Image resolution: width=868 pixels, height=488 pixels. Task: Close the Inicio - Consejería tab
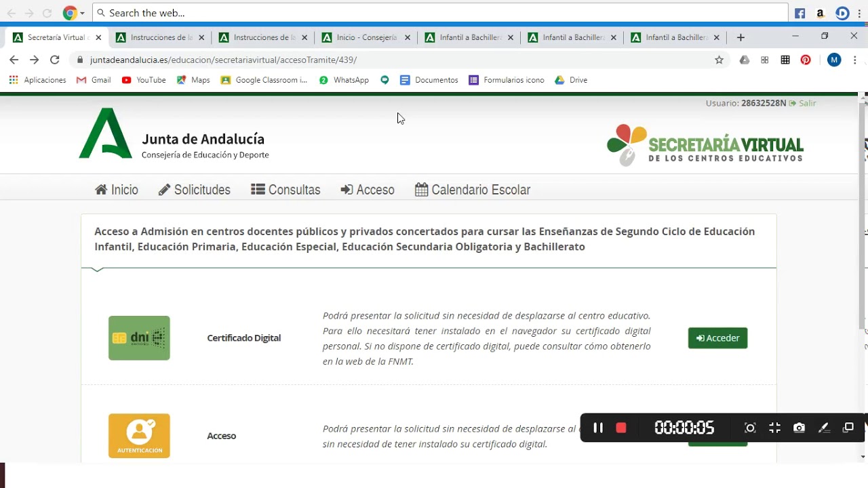click(x=408, y=37)
